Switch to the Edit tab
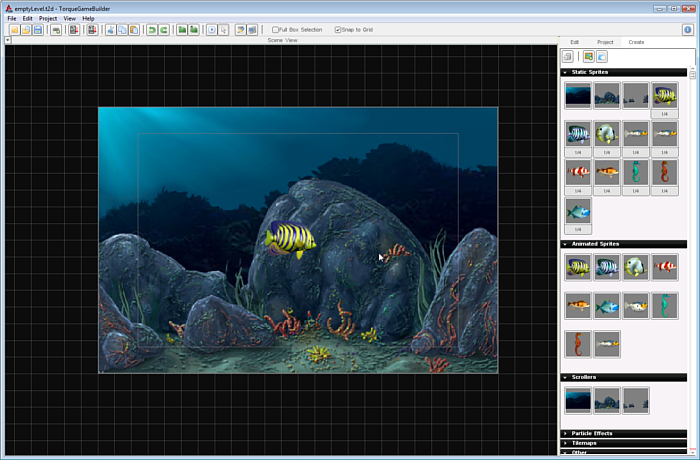Screen dimensions: 700x460 (574, 42)
